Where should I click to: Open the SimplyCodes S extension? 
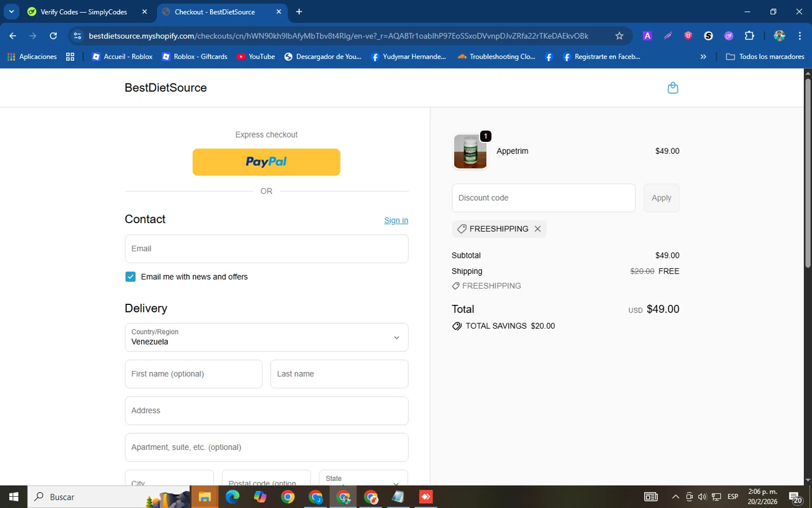709,36
